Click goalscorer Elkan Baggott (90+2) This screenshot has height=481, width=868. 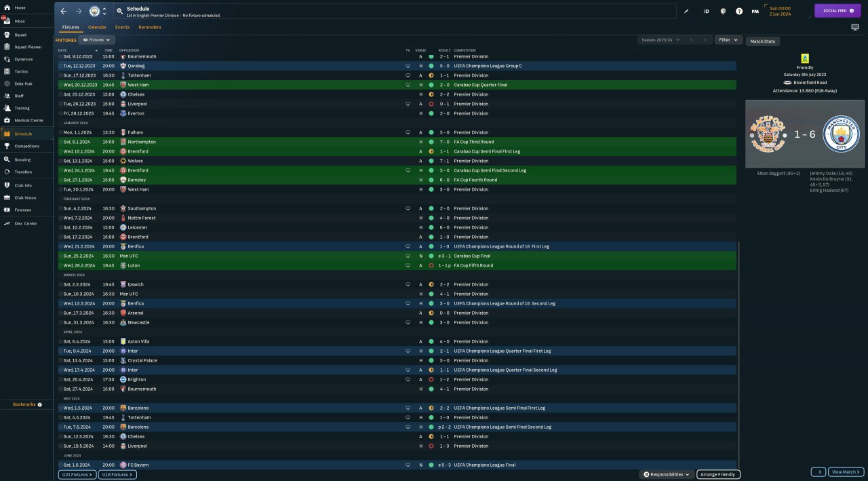pos(779,173)
